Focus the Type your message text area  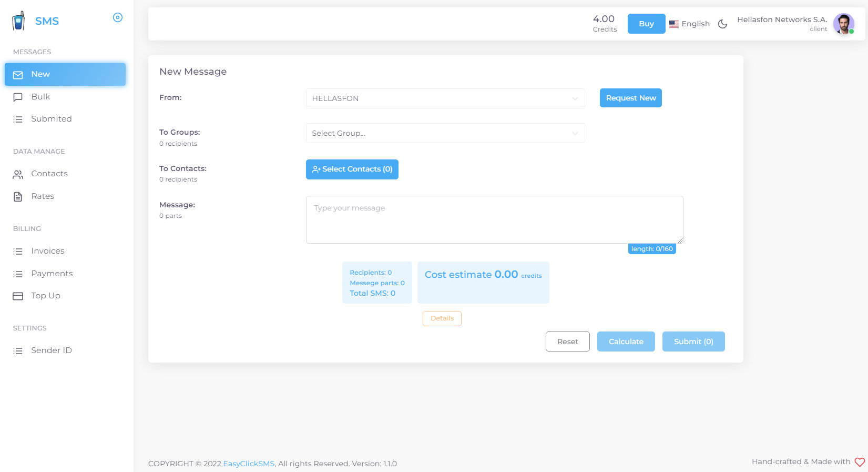pyautogui.click(x=495, y=219)
